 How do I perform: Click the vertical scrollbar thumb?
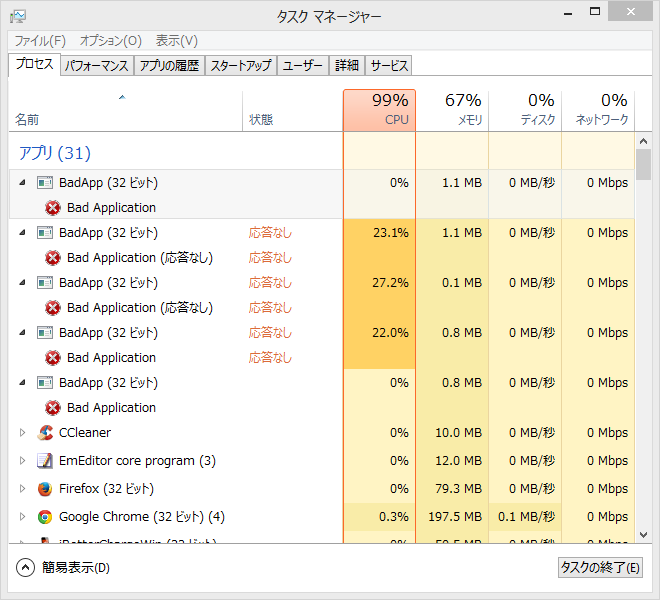coord(643,164)
